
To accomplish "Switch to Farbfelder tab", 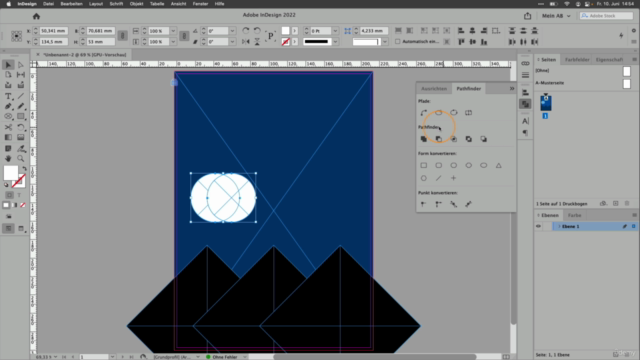I will point(577,60).
